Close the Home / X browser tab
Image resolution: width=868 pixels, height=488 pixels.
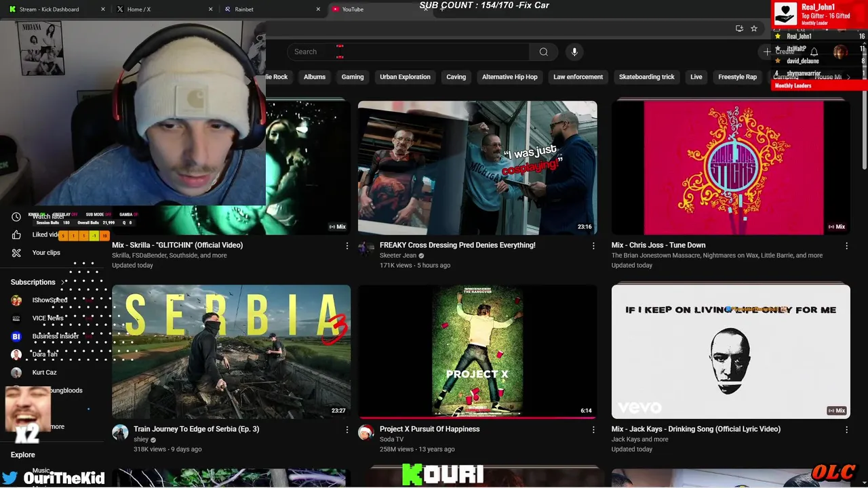pos(210,9)
